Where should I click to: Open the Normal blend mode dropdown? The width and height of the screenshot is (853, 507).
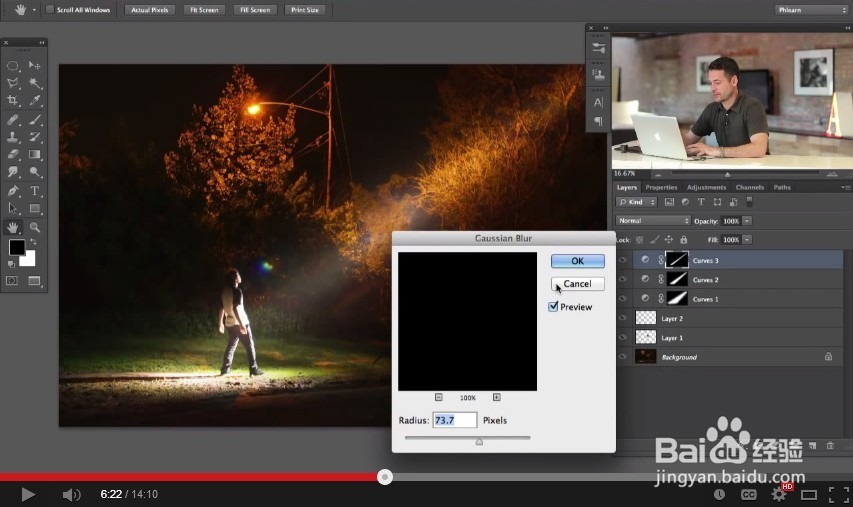653,221
